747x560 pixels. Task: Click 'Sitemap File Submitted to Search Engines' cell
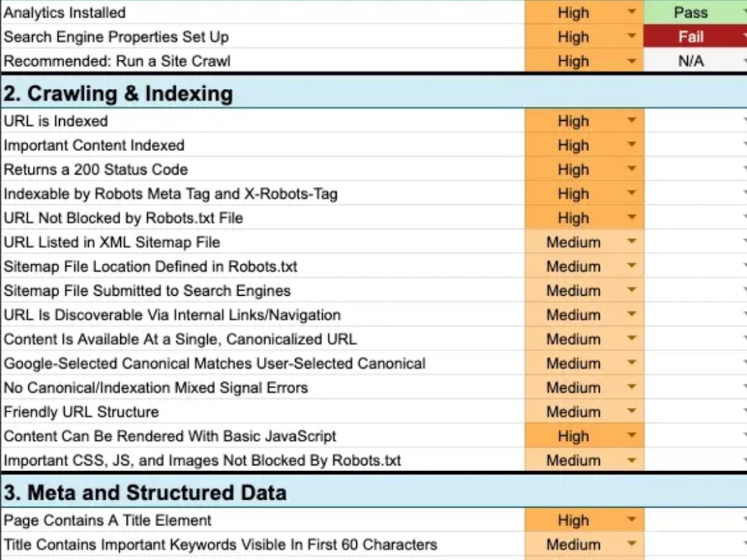point(262,290)
